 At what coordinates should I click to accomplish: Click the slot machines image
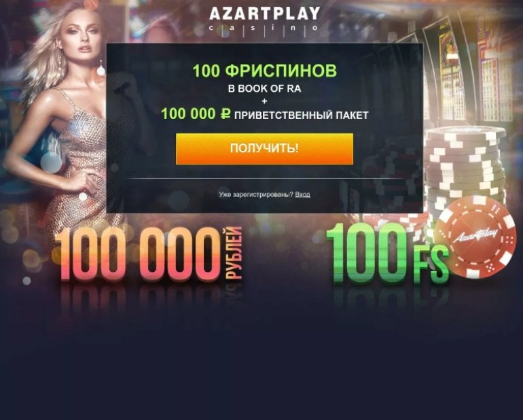click(x=467, y=67)
